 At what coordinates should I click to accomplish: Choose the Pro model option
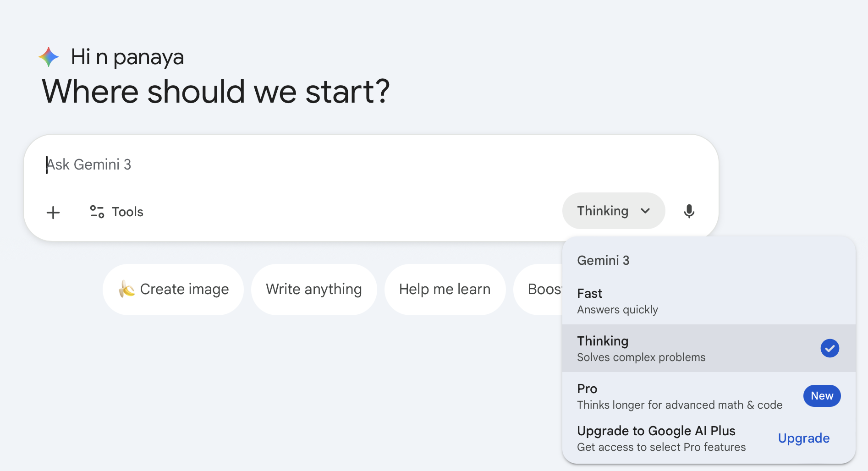678,396
